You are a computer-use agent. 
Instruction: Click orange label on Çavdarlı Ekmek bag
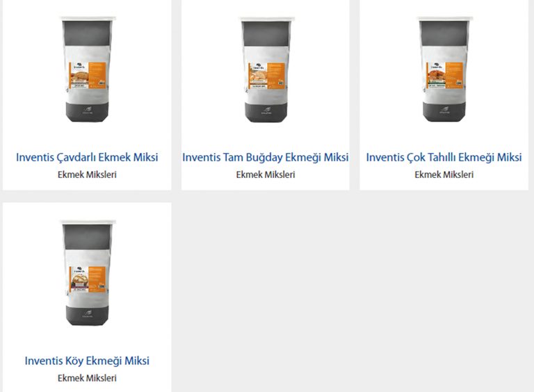[88, 75]
